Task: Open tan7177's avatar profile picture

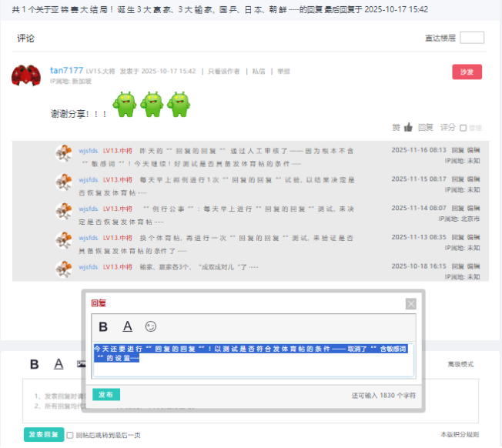Action: [x=26, y=75]
